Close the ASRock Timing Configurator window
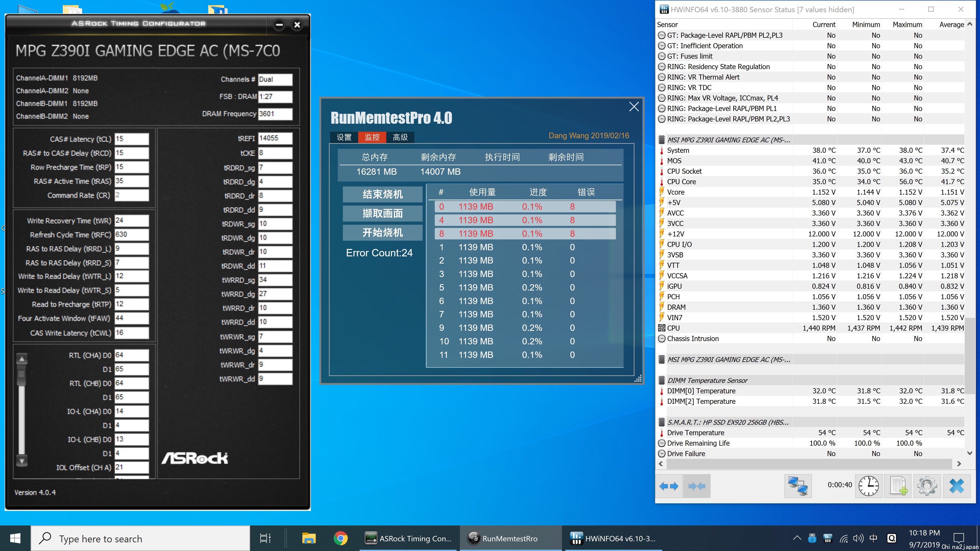This screenshot has height=551, width=980. 297,25
